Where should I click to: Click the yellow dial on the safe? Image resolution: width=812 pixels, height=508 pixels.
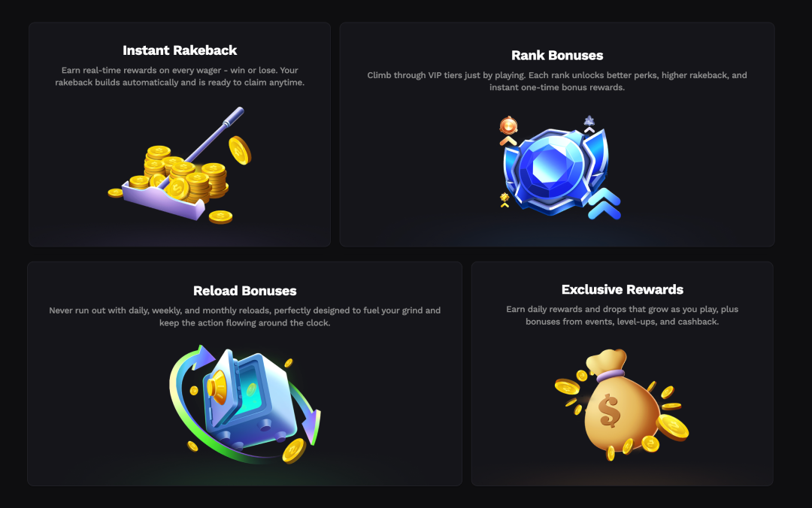pyautogui.click(x=217, y=387)
